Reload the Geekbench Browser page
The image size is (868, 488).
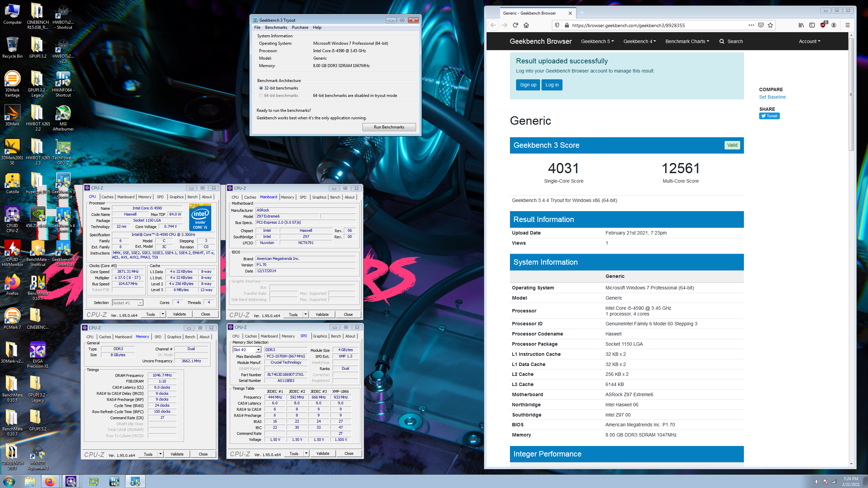point(515,25)
